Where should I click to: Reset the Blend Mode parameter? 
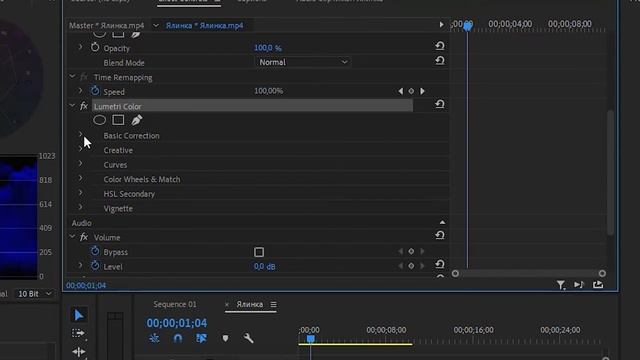(x=440, y=61)
